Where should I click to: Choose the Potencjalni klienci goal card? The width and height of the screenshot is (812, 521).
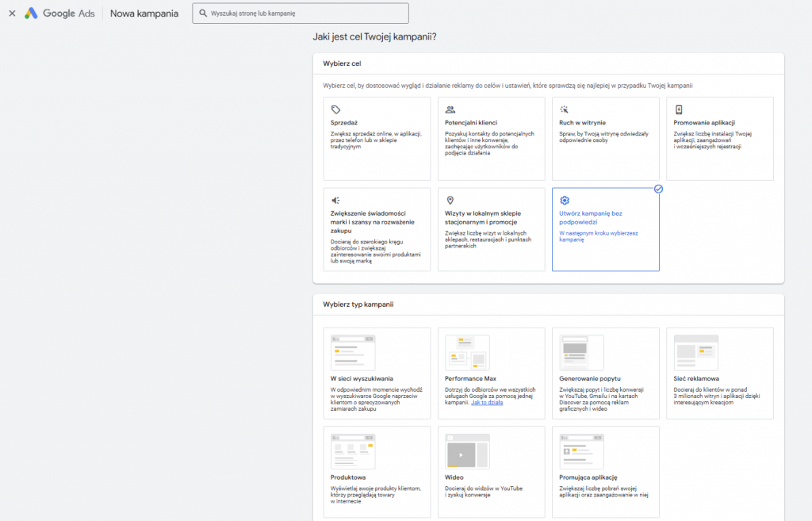pyautogui.click(x=492, y=138)
